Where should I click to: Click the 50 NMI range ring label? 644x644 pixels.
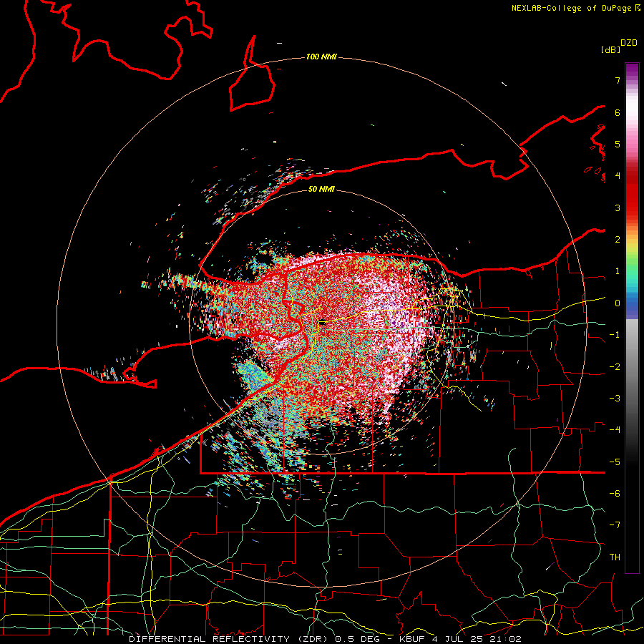coord(321,189)
